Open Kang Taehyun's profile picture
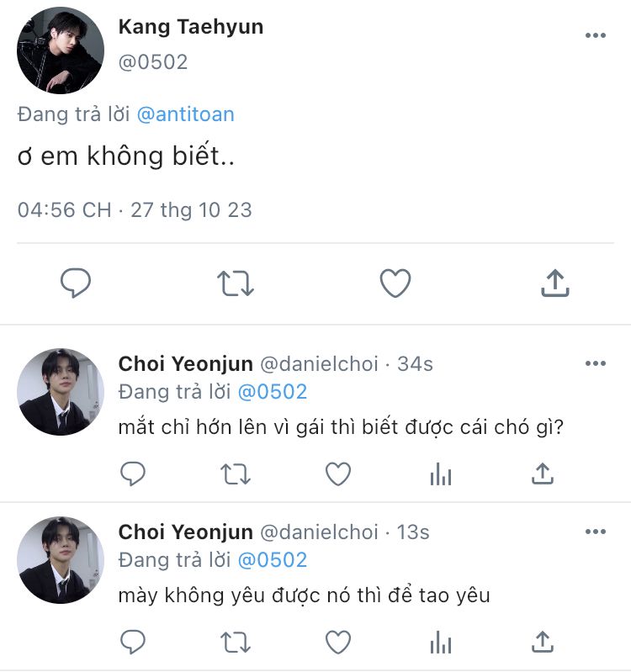 tap(61, 50)
